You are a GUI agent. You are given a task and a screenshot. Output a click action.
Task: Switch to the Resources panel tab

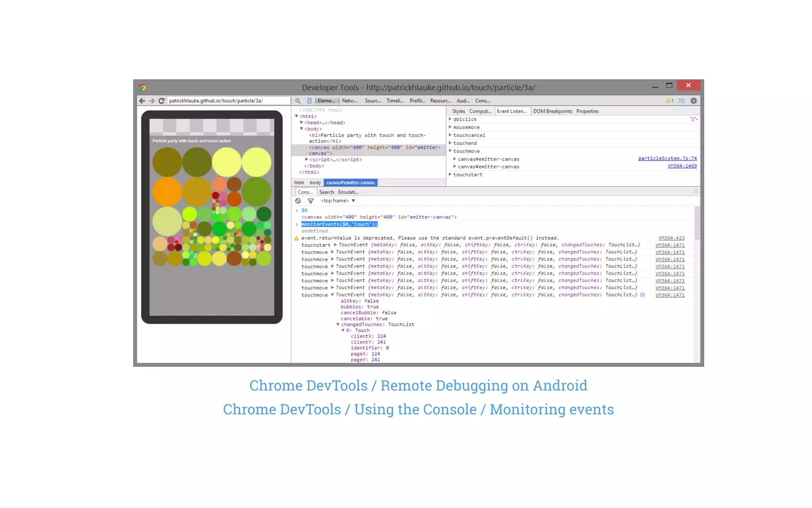coord(441,101)
